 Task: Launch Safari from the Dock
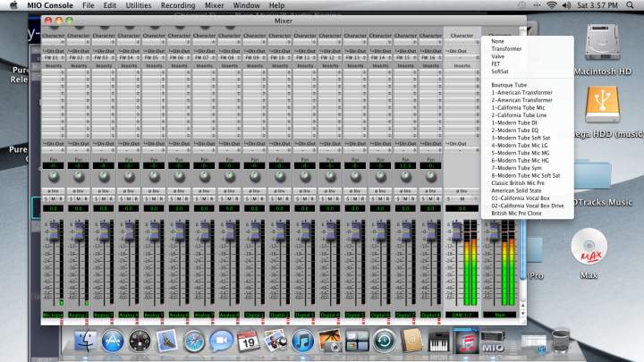click(194, 341)
